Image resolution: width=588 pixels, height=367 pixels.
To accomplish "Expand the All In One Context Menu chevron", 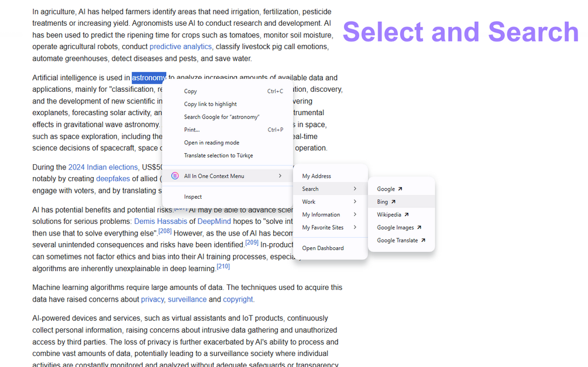I will click(280, 176).
